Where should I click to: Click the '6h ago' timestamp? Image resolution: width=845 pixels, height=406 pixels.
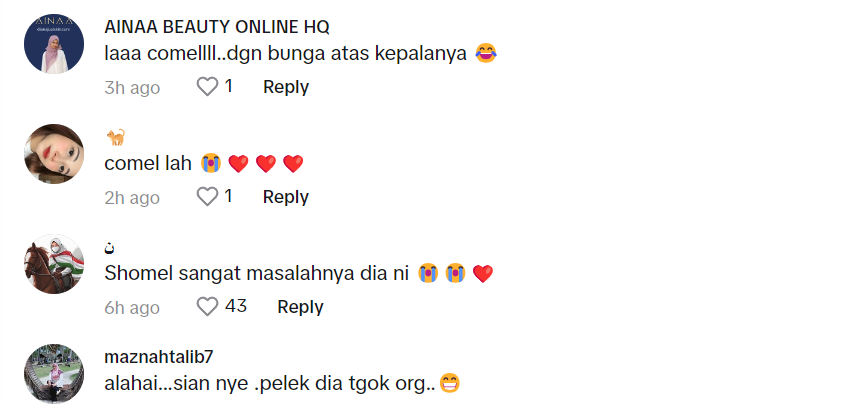(x=132, y=307)
